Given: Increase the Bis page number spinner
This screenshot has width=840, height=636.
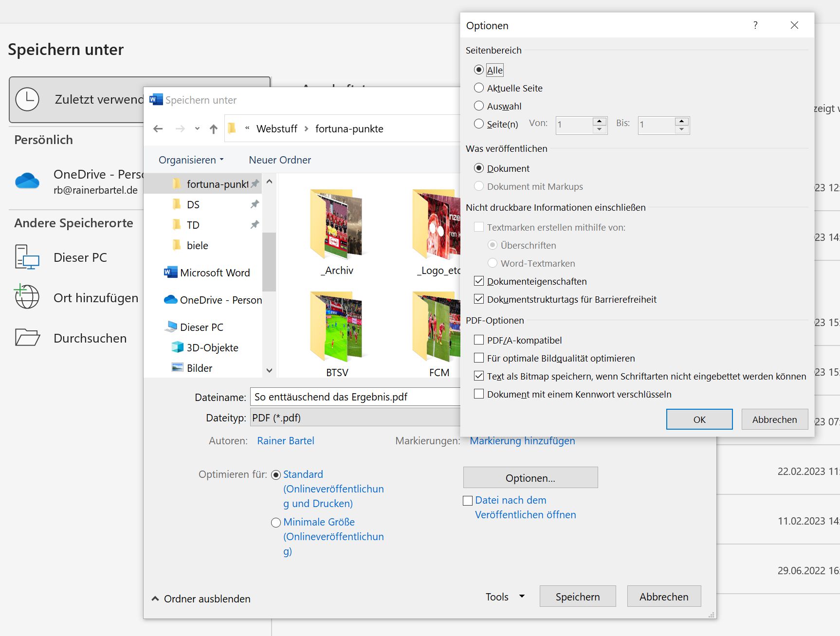Looking at the screenshot, I should (682, 121).
